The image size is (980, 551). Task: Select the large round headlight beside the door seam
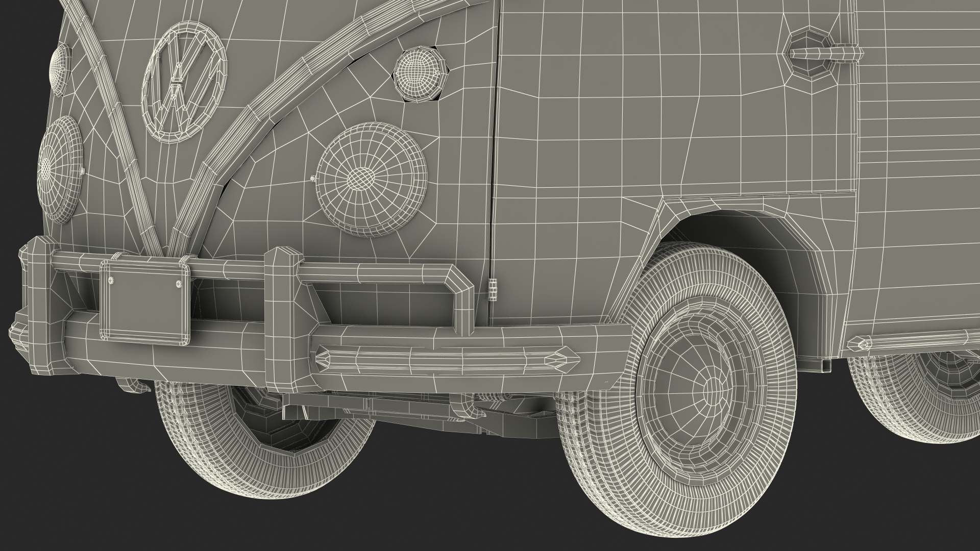371,179
